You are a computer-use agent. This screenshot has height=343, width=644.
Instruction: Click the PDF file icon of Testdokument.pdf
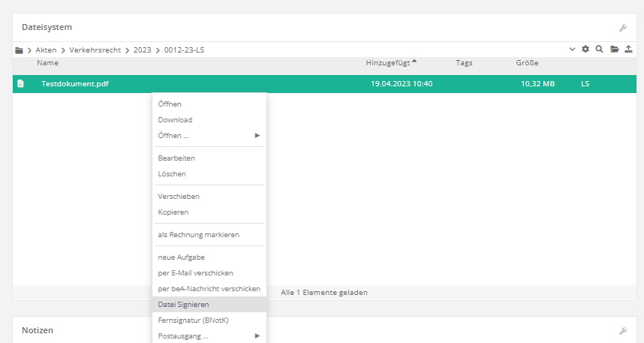[21, 84]
